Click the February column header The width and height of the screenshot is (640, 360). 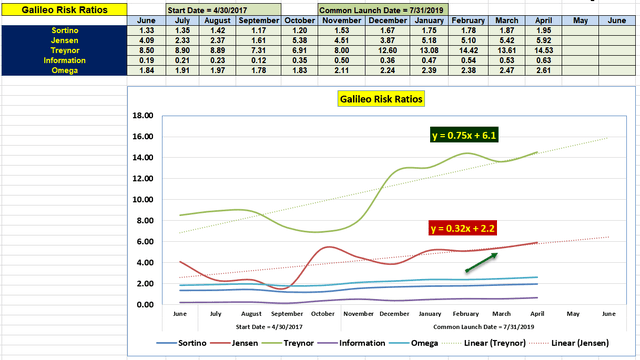468,20
